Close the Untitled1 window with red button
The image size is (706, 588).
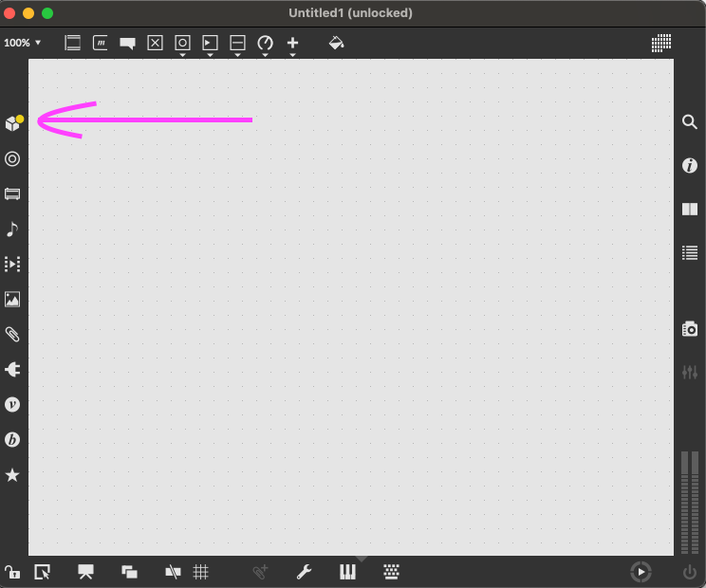click(x=9, y=13)
